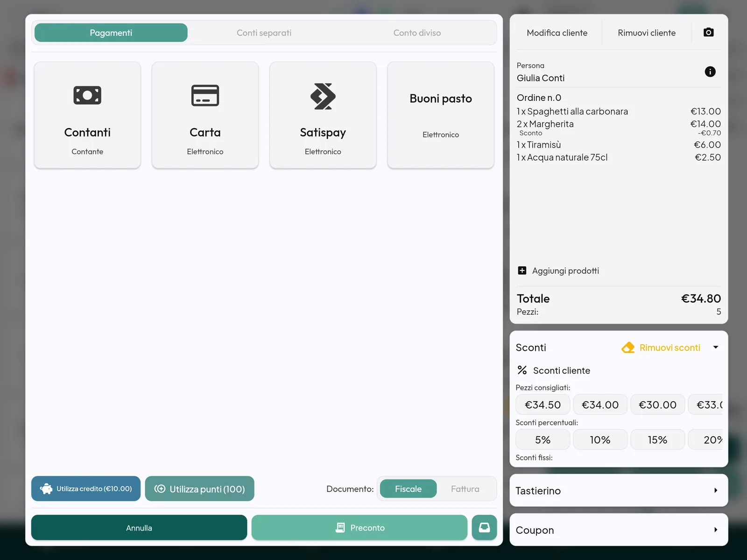Screen dimensions: 747x560
Task: Click Rimuovi cliente
Action: (x=647, y=33)
